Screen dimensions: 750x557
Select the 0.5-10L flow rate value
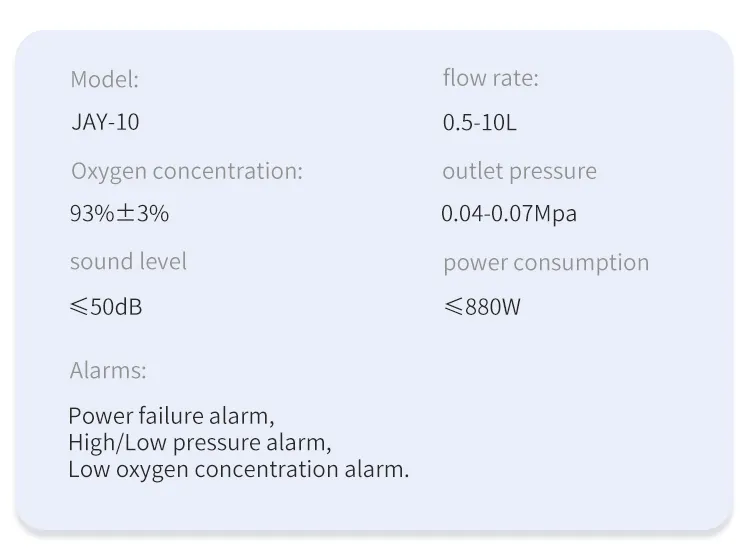pyautogui.click(x=479, y=123)
